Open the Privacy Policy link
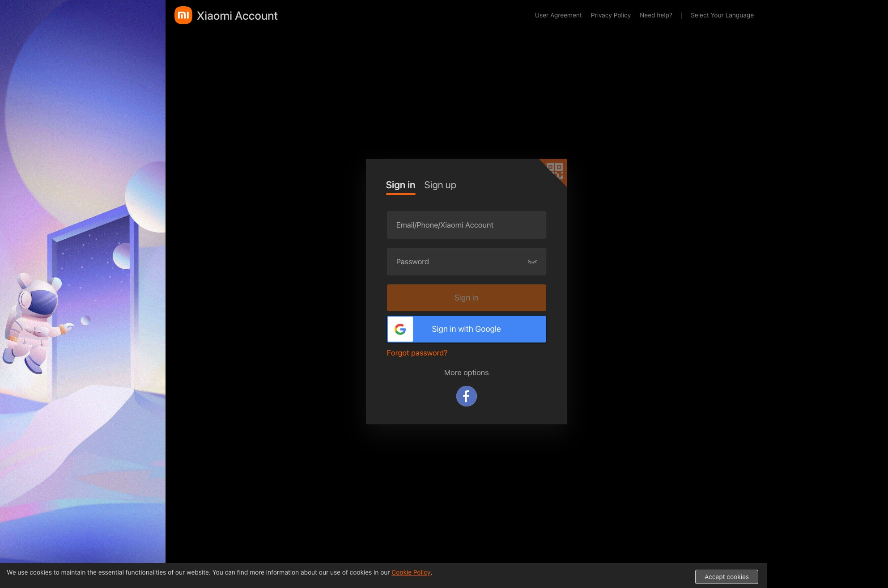 pyautogui.click(x=611, y=15)
